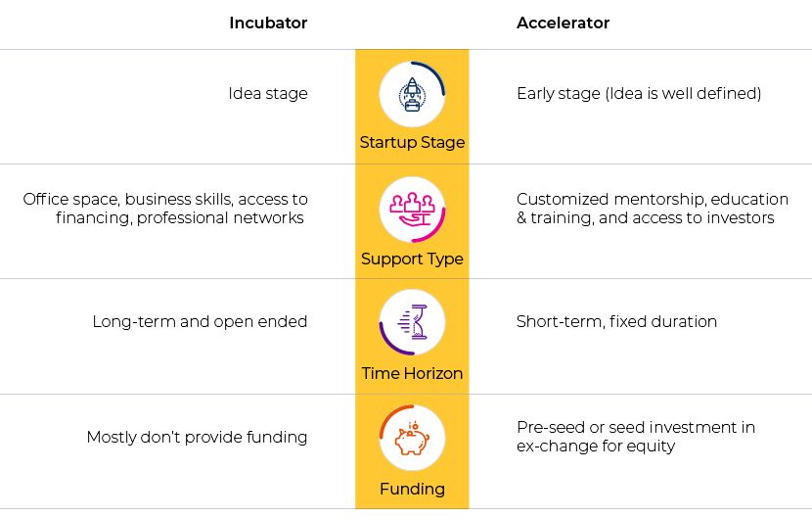Click 'Mostly don't provide funding' text
Screen dimensions: 812x518
point(198,437)
